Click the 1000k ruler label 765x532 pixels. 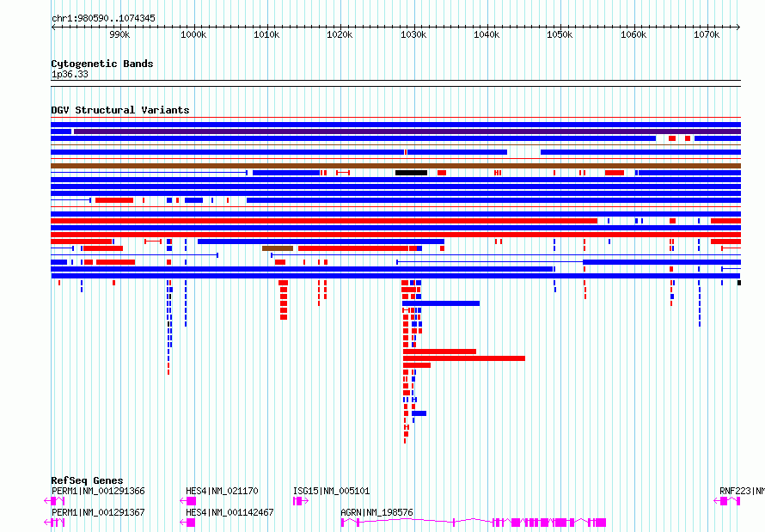[x=193, y=34]
